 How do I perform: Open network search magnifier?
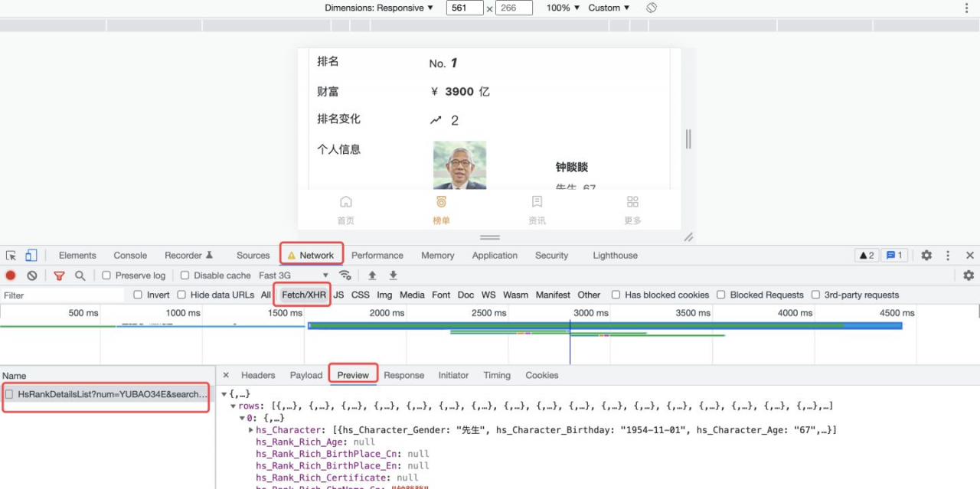pos(80,275)
